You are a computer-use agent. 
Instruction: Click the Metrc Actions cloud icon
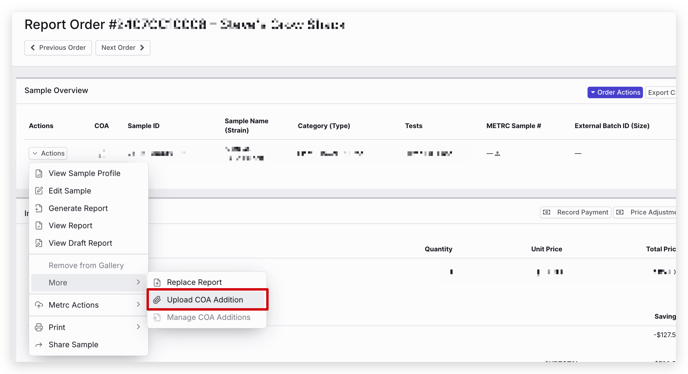tap(39, 305)
